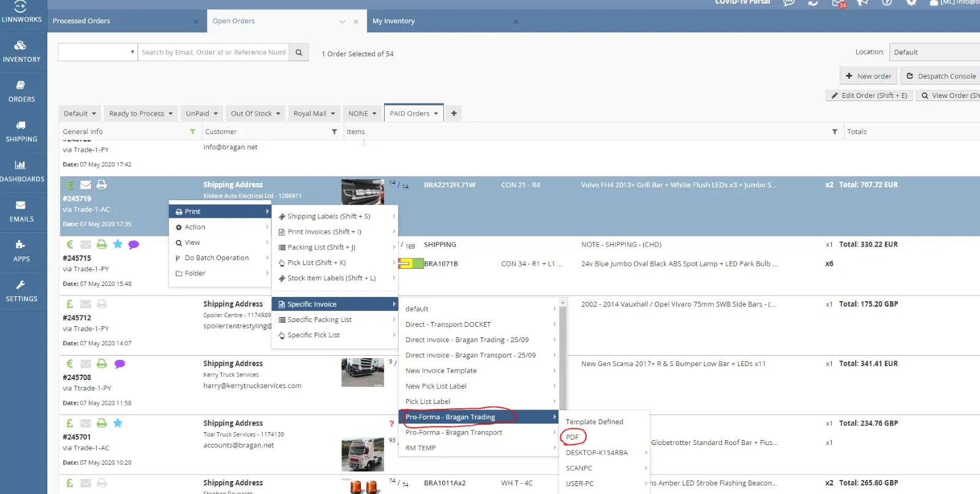Click the blue star icon on order #245715
The width and height of the screenshot is (980, 494).
pyautogui.click(x=118, y=244)
